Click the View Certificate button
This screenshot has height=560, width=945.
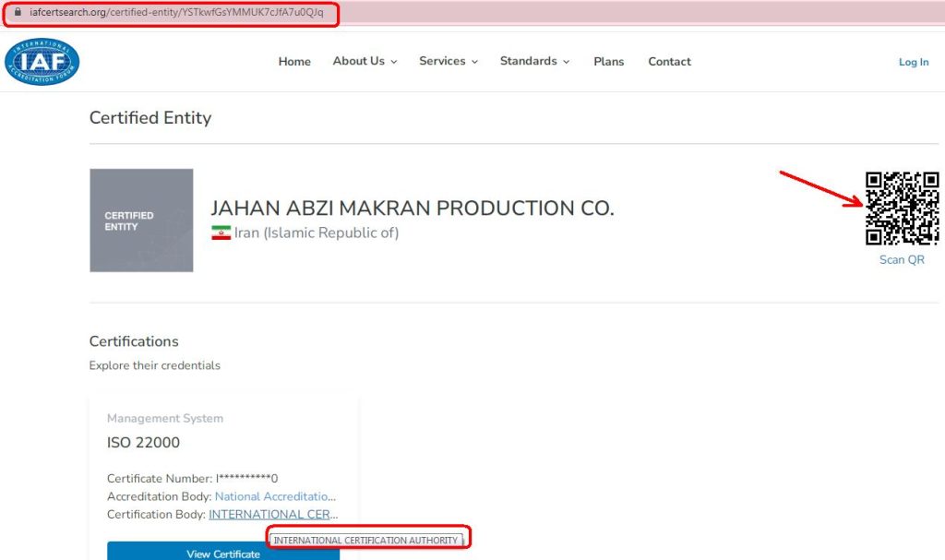[223, 551]
